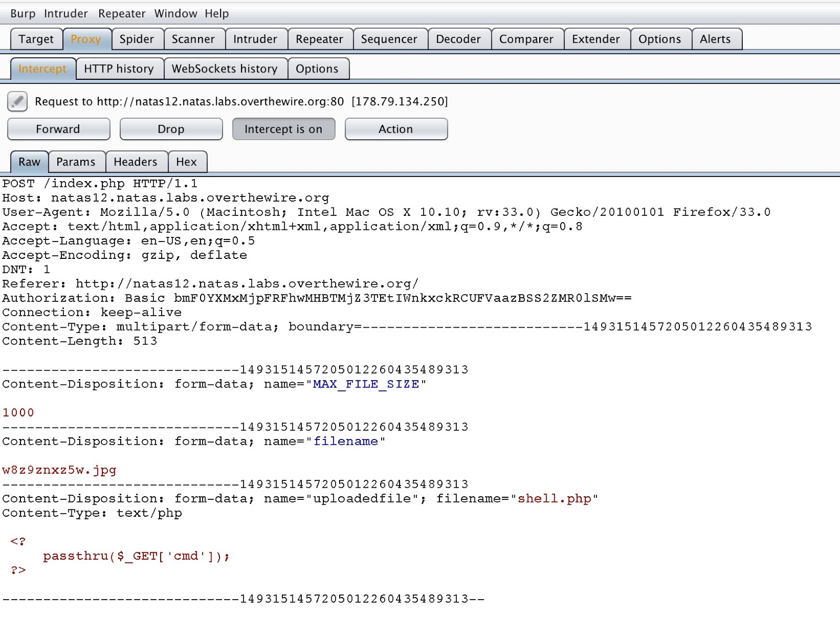Click the User-Agent header line
This screenshot has width=840, height=617.
[x=386, y=212]
